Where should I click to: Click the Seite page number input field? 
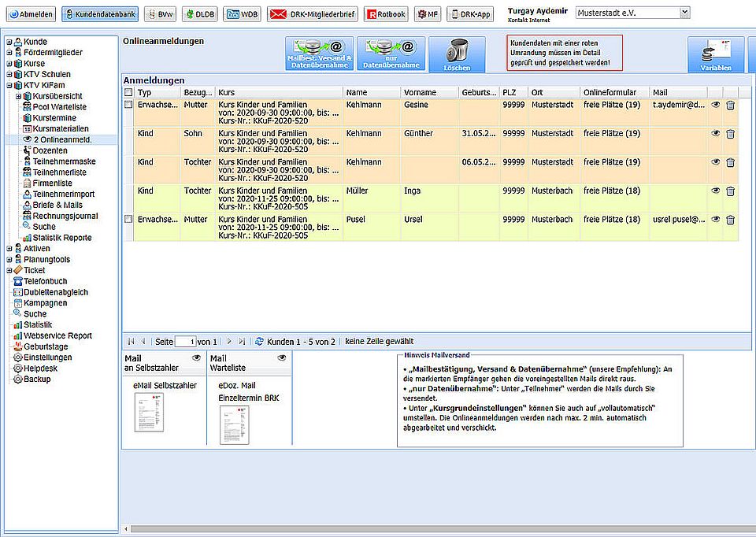pyautogui.click(x=185, y=342)
